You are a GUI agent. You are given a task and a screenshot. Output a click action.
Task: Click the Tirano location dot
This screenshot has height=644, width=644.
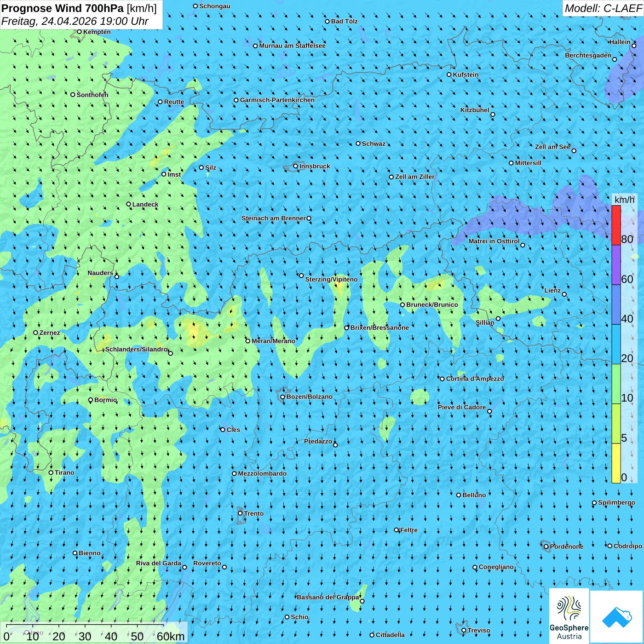(51, 472)
